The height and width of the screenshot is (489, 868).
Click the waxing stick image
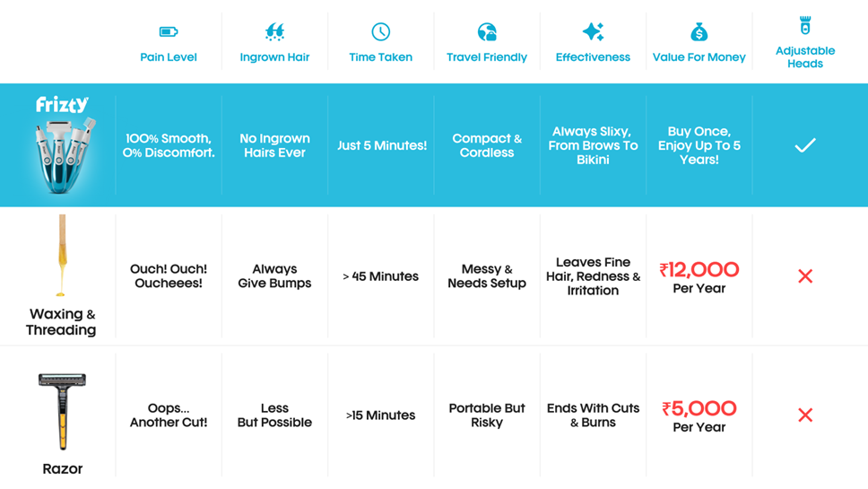61,256
